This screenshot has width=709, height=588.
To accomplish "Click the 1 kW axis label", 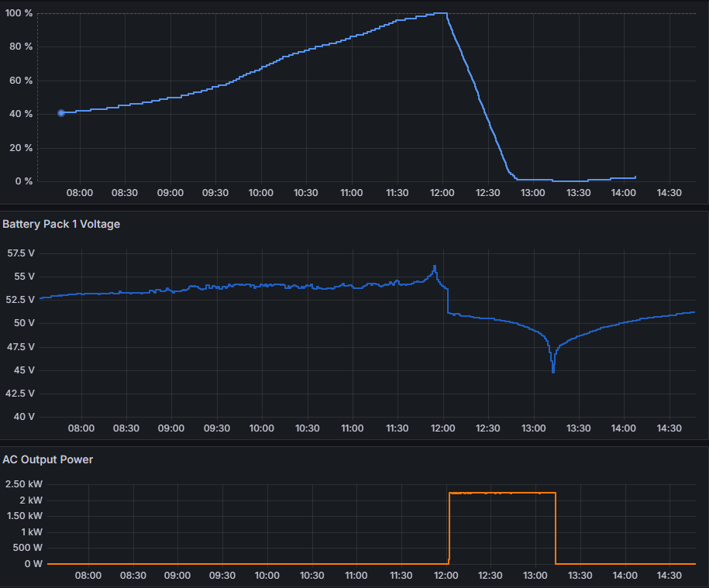I will coord(32,532).
